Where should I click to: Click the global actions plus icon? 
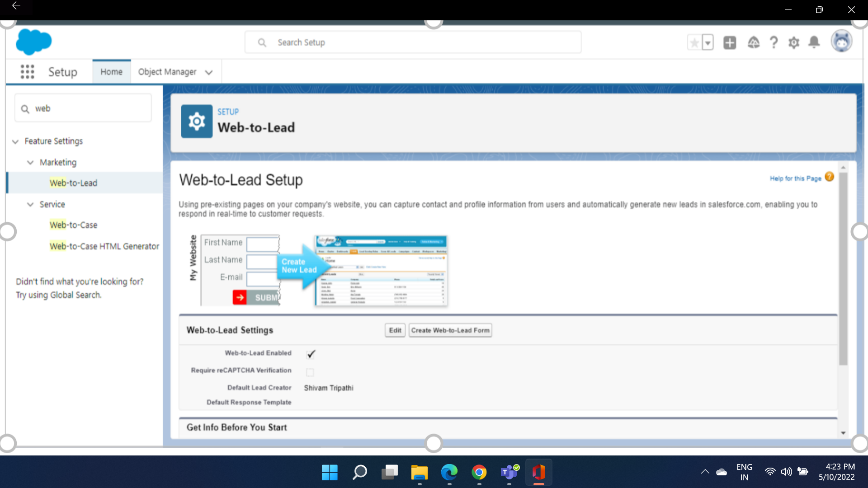(730, 42)
